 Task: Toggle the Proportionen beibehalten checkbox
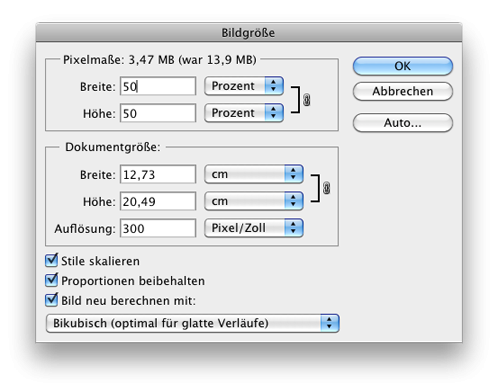click(x=51, y=280)
